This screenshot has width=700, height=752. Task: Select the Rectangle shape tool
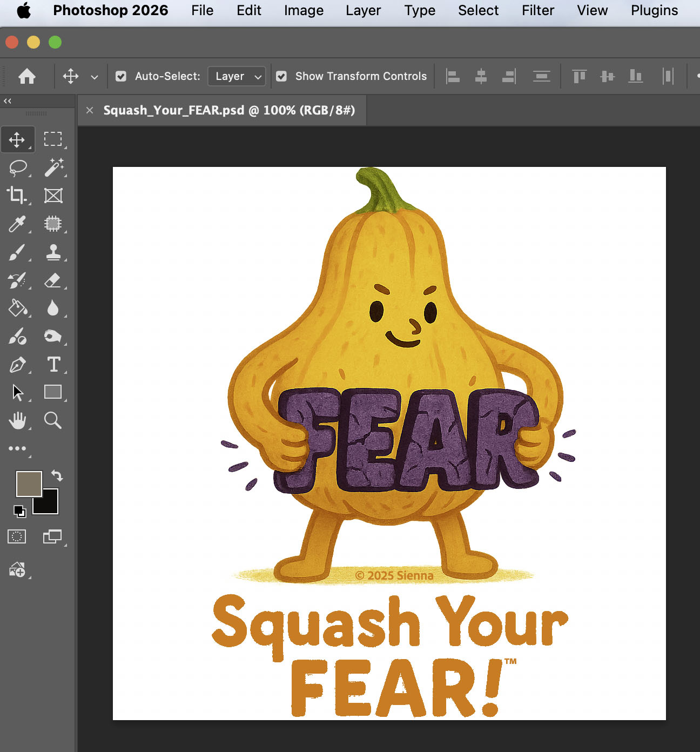[x=53, y=392]
